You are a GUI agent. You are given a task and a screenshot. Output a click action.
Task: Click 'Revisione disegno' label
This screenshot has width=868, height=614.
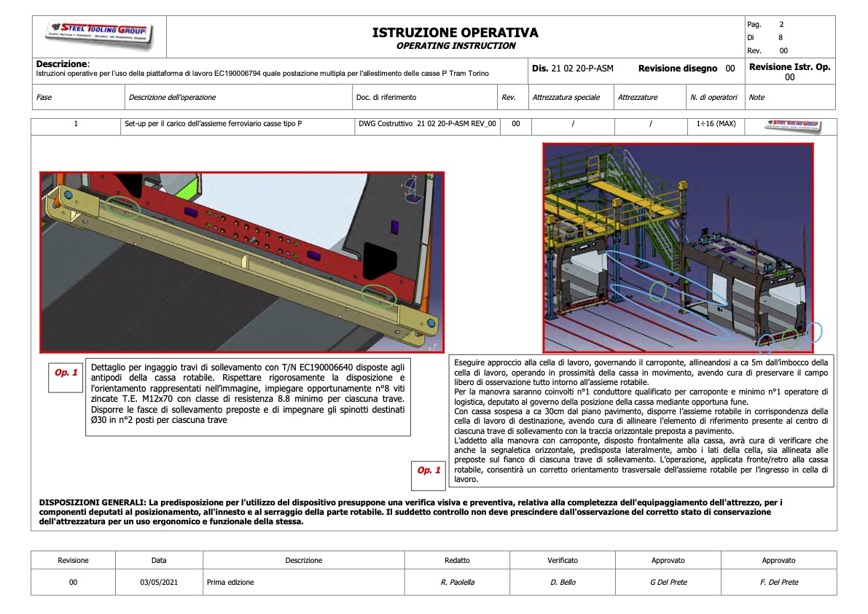(678, 69)
